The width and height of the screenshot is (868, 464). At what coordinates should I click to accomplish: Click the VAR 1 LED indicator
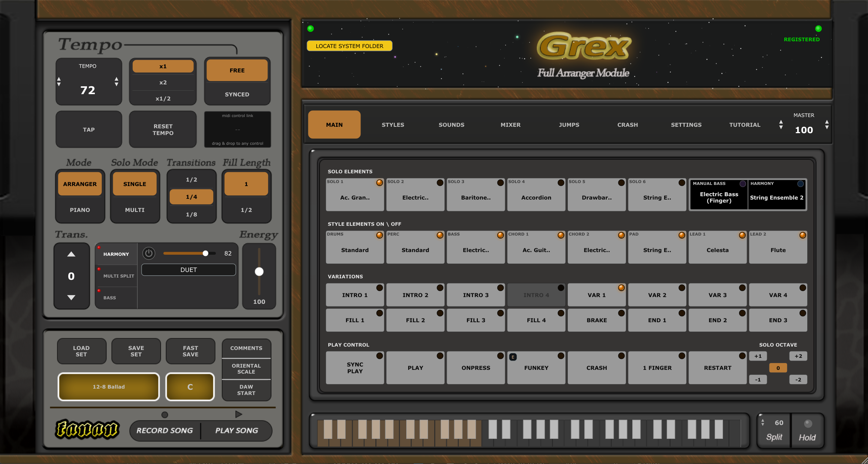(621, 288)
